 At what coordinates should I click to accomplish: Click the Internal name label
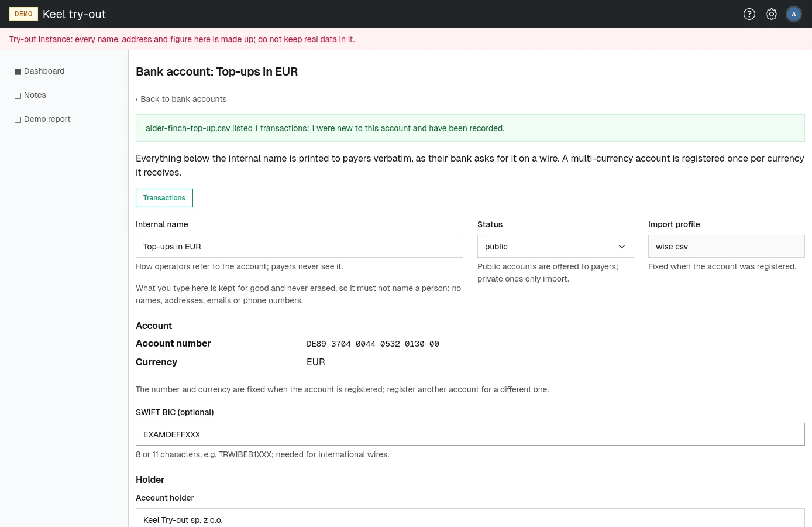click(x=162, y=224)
